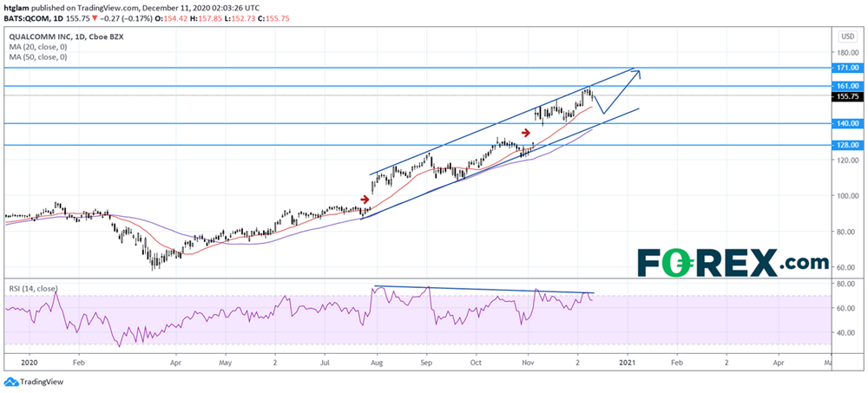Click the red arrow near the November gap
This screenshot has width=868, height=393.
[527, 132]
